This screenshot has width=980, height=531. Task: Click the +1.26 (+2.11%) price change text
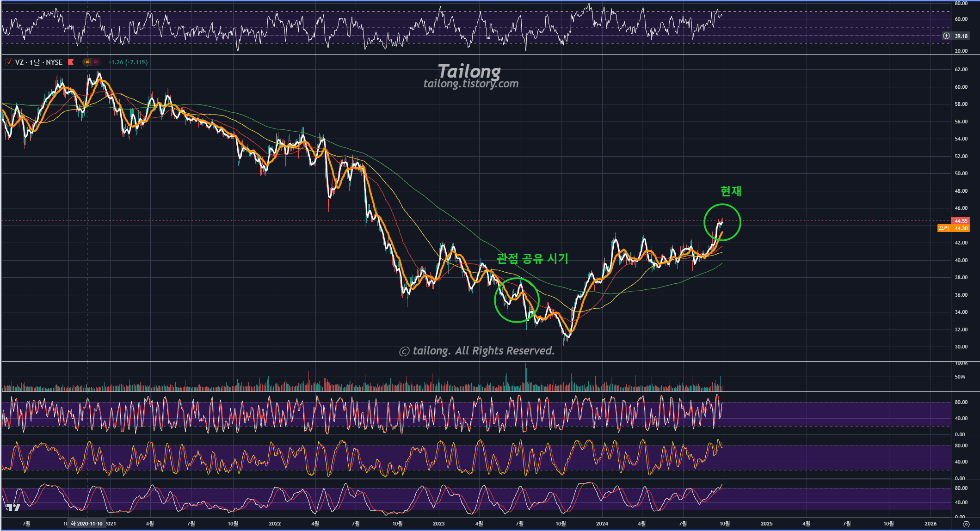tap(128, 62)
